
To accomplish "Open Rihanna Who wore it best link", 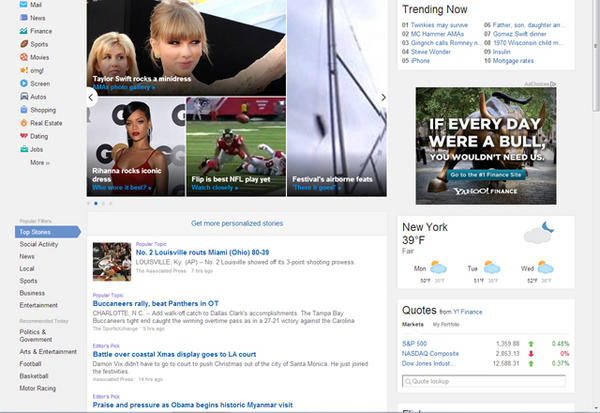I will click(122, 188).
